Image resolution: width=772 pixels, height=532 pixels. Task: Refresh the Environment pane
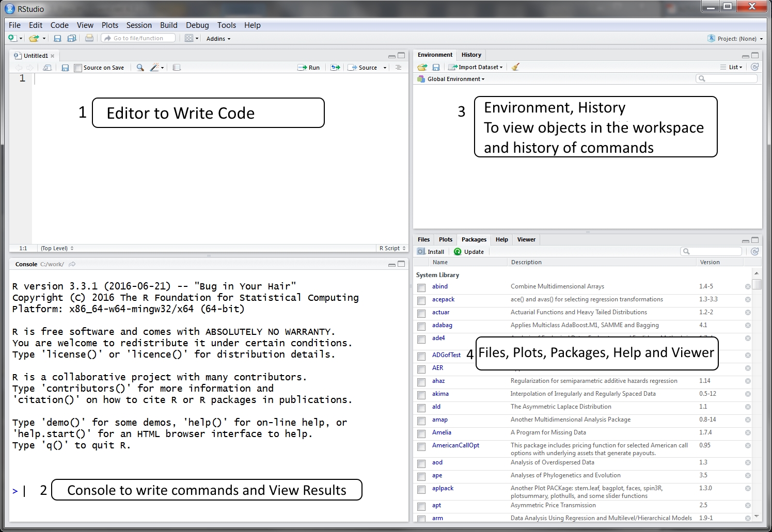click(755, 67)
